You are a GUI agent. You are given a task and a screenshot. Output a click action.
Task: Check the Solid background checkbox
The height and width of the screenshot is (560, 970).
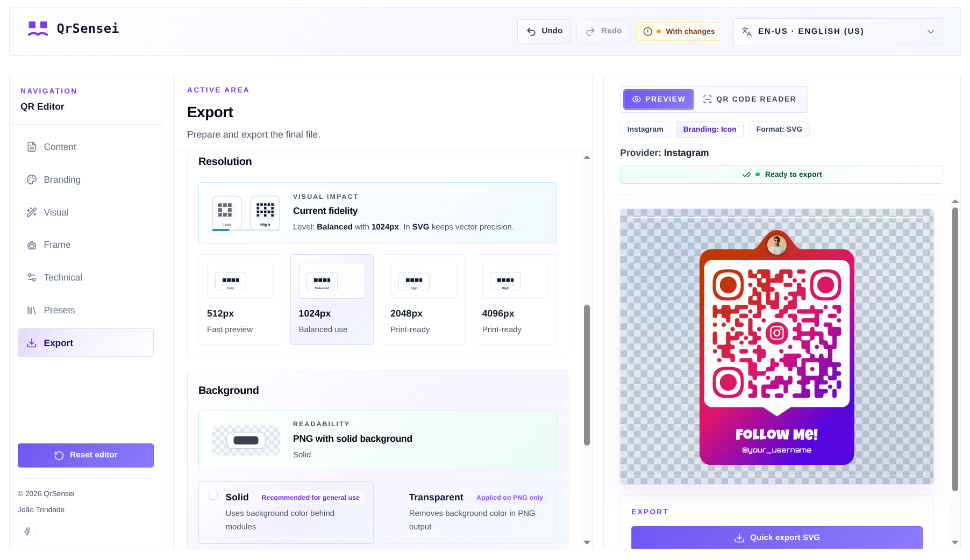coord(213,496)
